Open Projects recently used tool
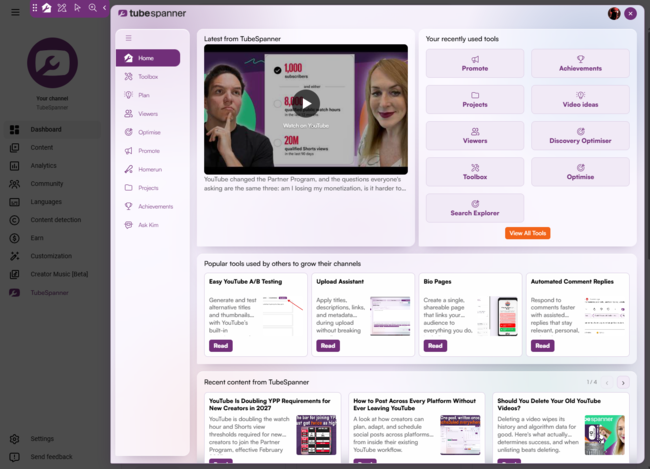The image size is (650, 469). 475,100
